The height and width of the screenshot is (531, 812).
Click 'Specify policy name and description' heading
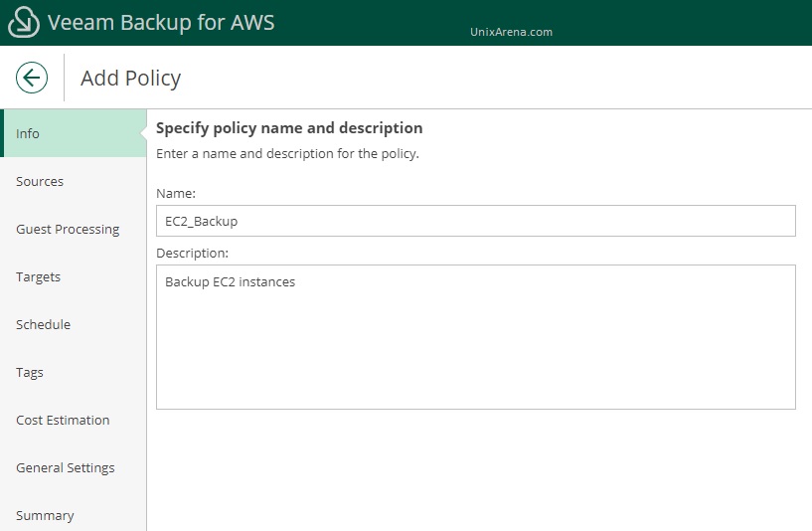pos(289,128)
